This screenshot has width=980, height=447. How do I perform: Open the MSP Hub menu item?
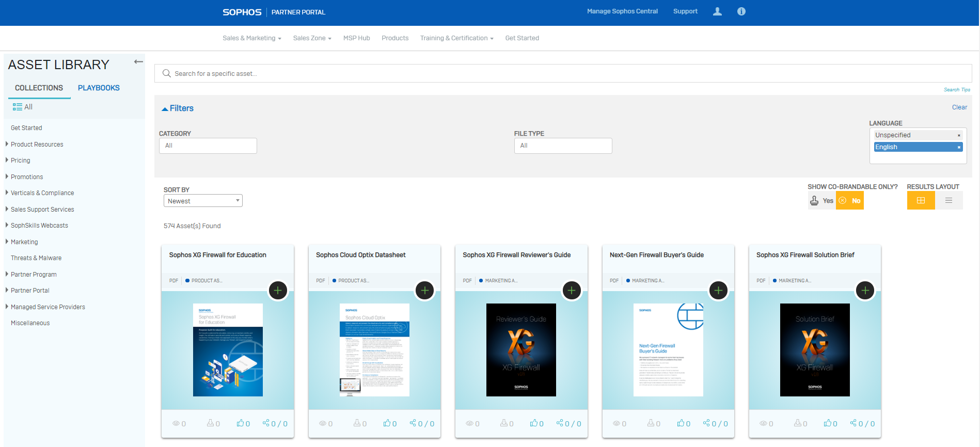point(356,38)
